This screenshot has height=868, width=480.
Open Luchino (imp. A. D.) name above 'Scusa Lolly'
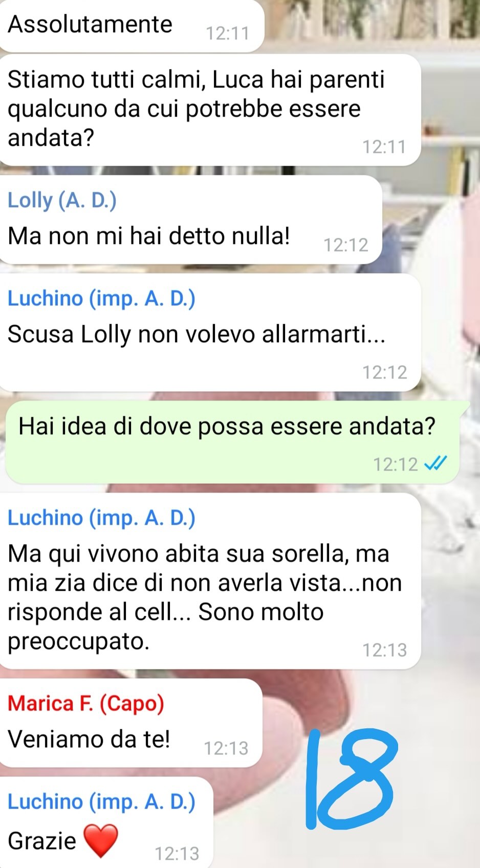click(101, 298)
